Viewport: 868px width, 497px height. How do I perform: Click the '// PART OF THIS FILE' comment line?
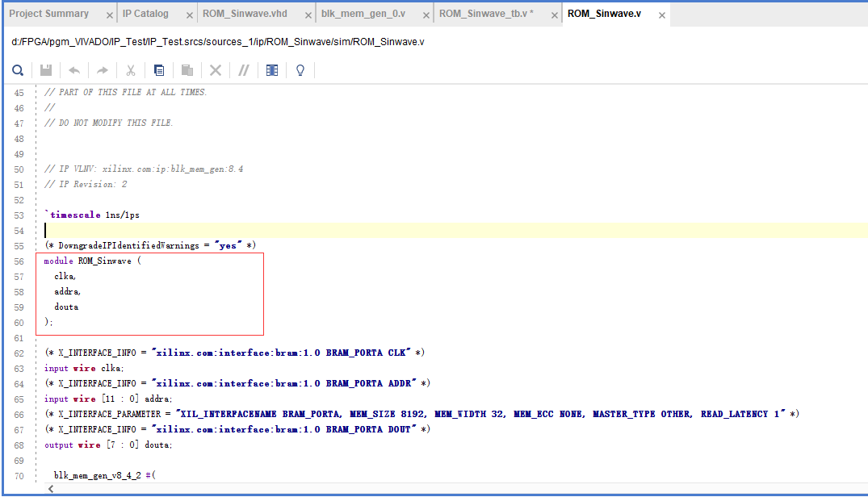click(126, 92)
